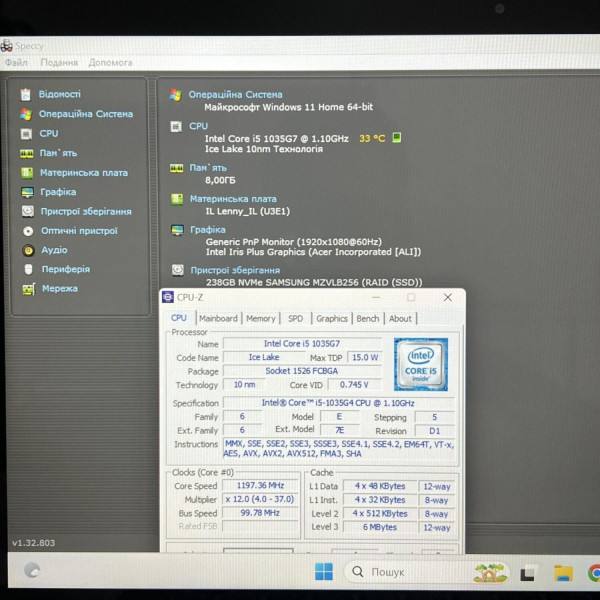Image resolution: width=600 pixels, height=600 pixels.
Task: Click the Материнська плата heading link in summary
Action: click(233, 199)
